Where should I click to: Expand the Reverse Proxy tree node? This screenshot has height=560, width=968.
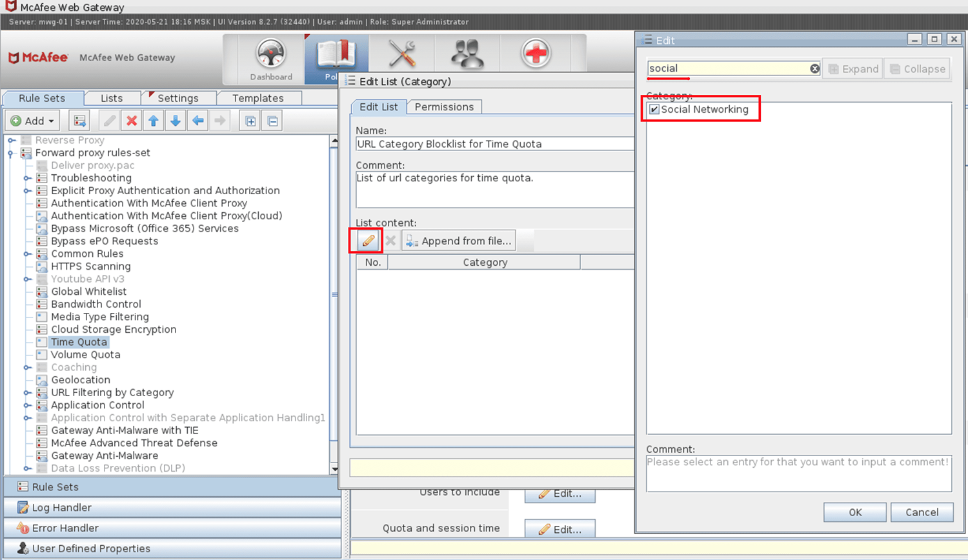[x=12, y=140]
